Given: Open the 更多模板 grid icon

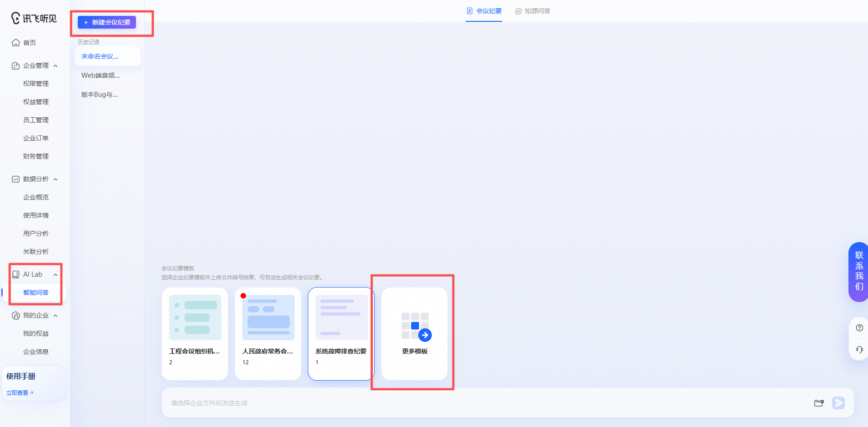Looking at the screenshot, I should pyautogui.click(x=416, y=326).
